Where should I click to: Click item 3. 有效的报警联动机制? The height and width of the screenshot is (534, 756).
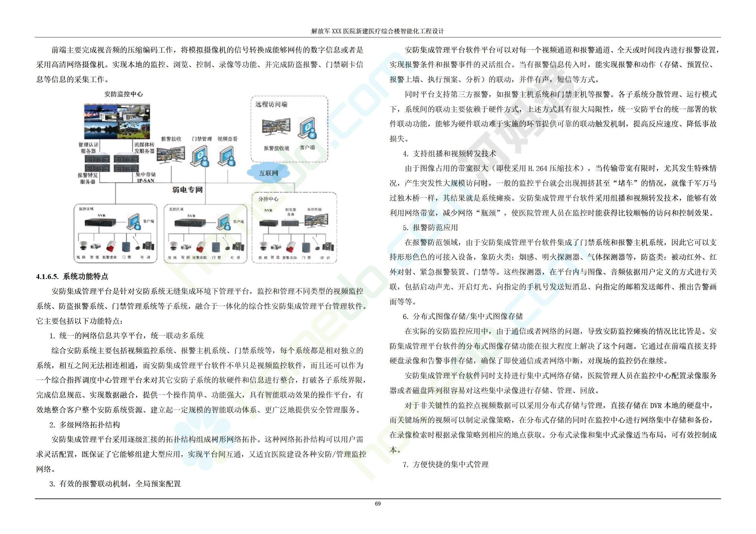click(x=115, y=484)
